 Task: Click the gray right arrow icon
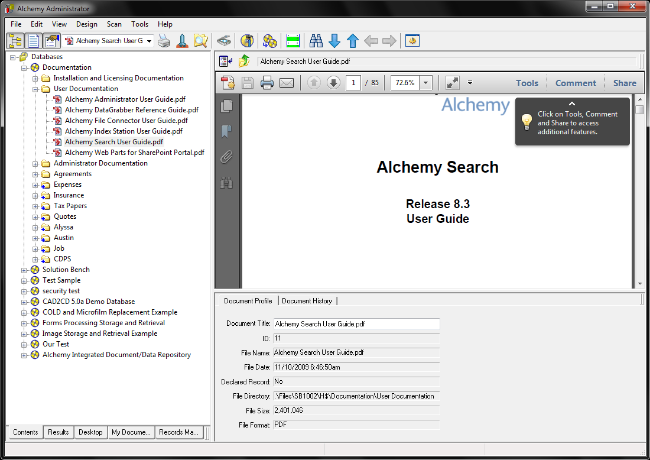389,41
